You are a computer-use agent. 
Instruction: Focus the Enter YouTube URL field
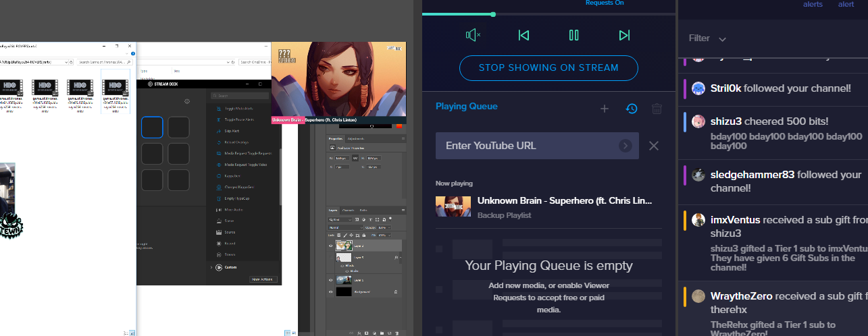pyautogui.click(x=537, y=146)
